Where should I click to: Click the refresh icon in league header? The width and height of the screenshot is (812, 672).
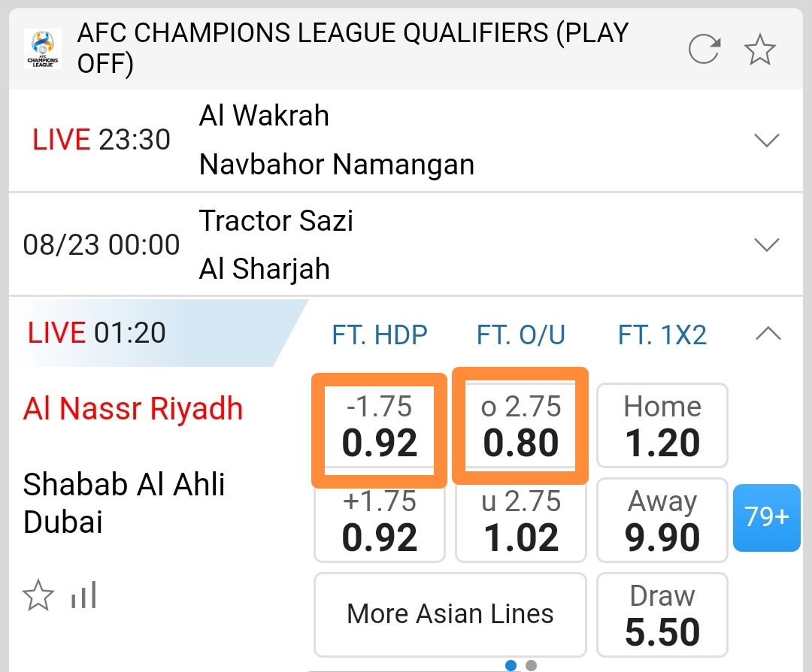[704, 50]
